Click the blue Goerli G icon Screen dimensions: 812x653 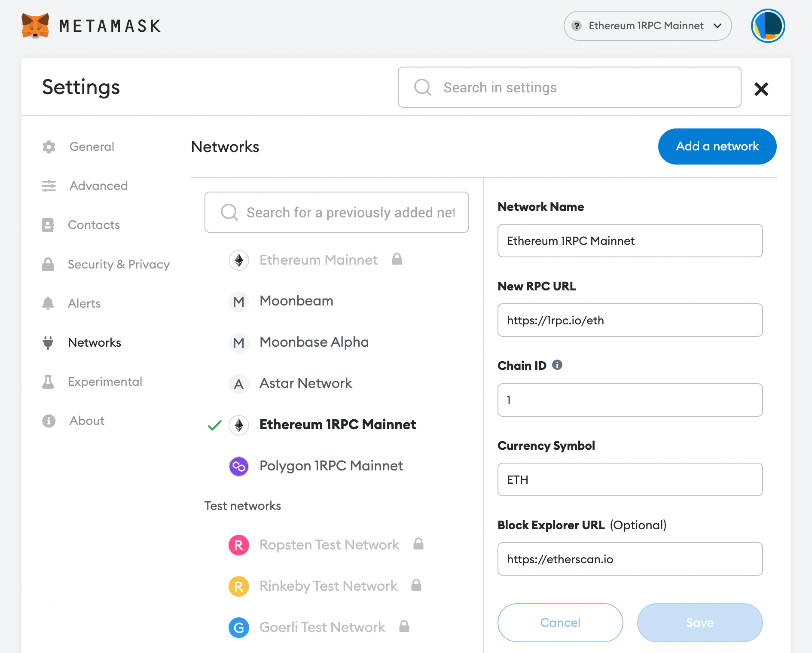(239, 628)
